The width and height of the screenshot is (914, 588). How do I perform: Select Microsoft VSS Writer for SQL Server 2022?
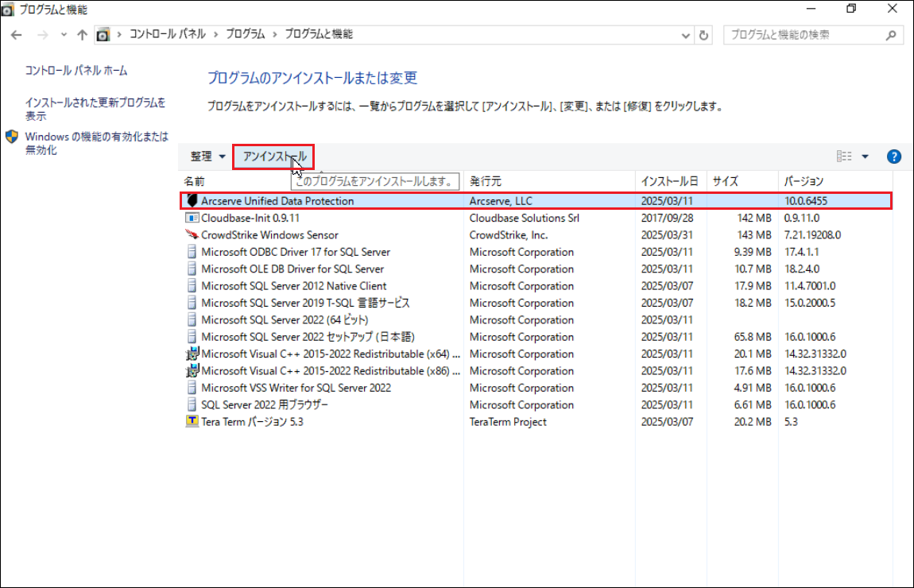click(296, 388)
